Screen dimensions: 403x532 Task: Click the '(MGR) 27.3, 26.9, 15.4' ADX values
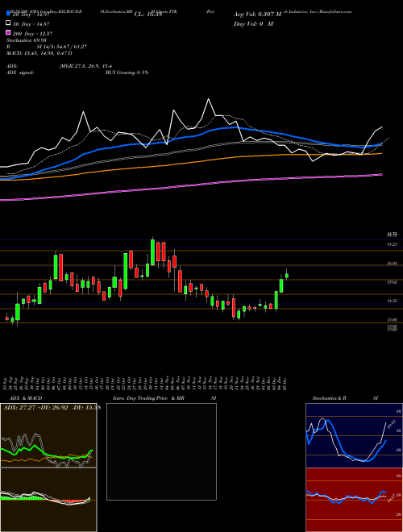(85, 66)
